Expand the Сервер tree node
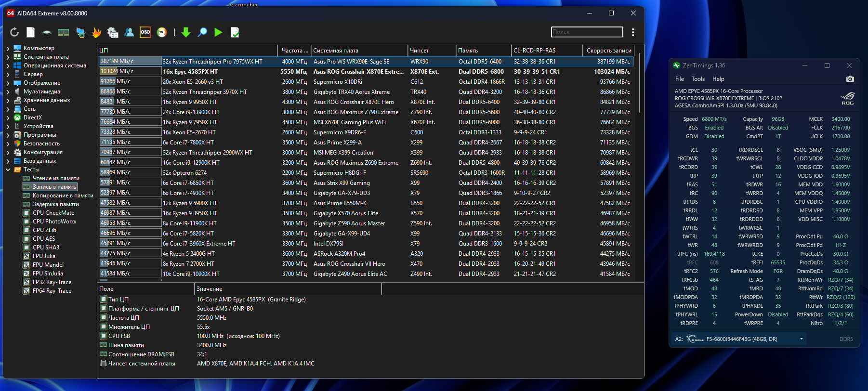Viewport: 868px width, 391px height. (8, 74)
